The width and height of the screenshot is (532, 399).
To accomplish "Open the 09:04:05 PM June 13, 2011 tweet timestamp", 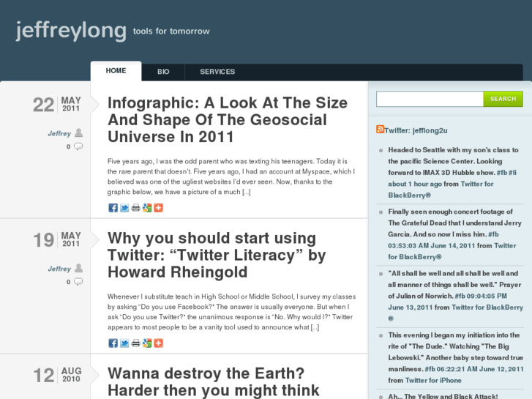I will point(448,302).
